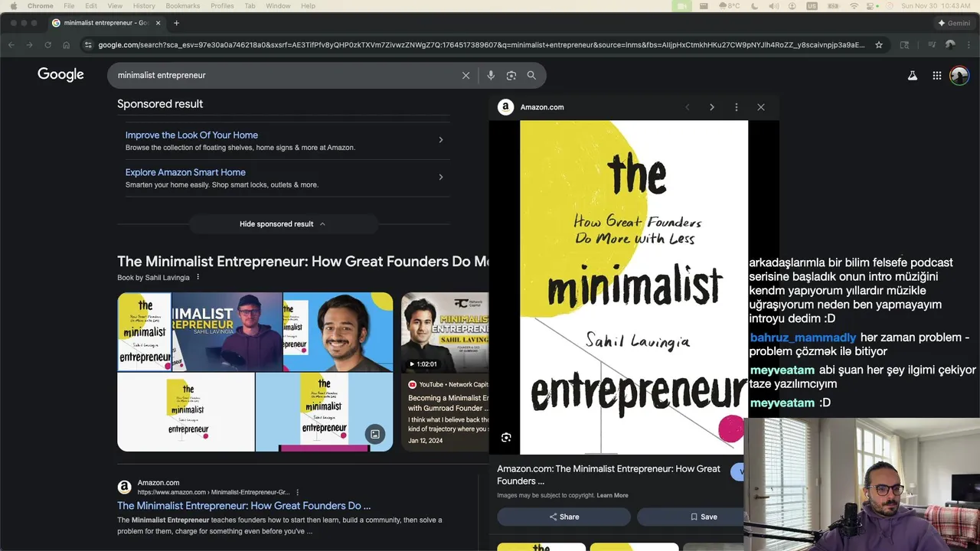Viewport: 980px width, 551px height.
Task: Open Amazon.com image title link in preview
Action: (609, 474)
